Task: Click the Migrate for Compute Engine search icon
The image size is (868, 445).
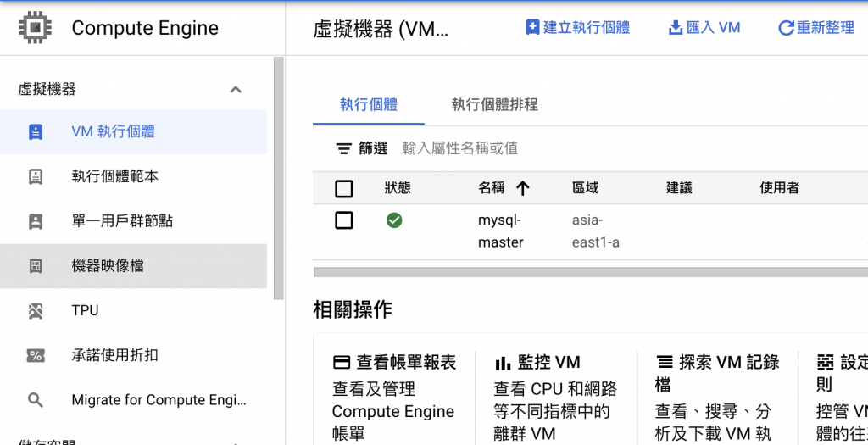Action: (36, 400)
